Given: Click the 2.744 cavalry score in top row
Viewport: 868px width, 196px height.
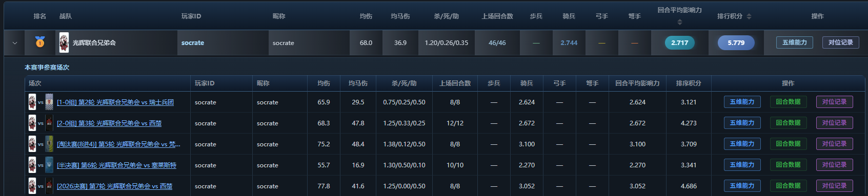Looking at the screenshot, I should 569,43.
